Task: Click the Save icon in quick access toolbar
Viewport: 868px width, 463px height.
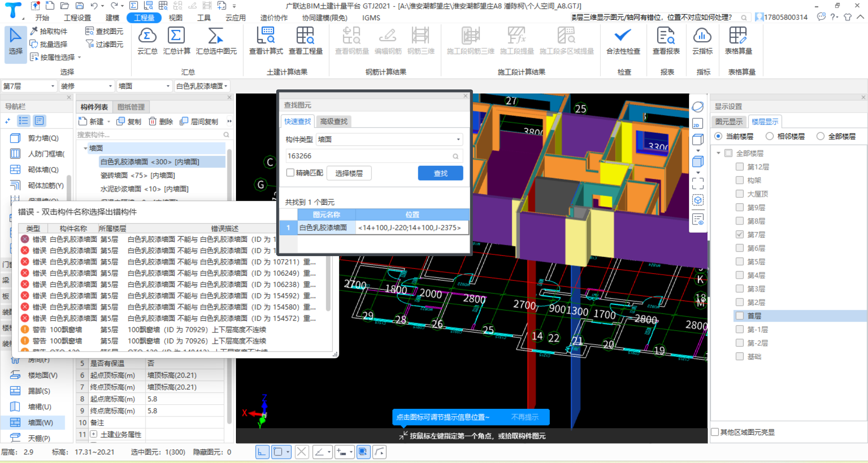Action: [x=80, y=6]
